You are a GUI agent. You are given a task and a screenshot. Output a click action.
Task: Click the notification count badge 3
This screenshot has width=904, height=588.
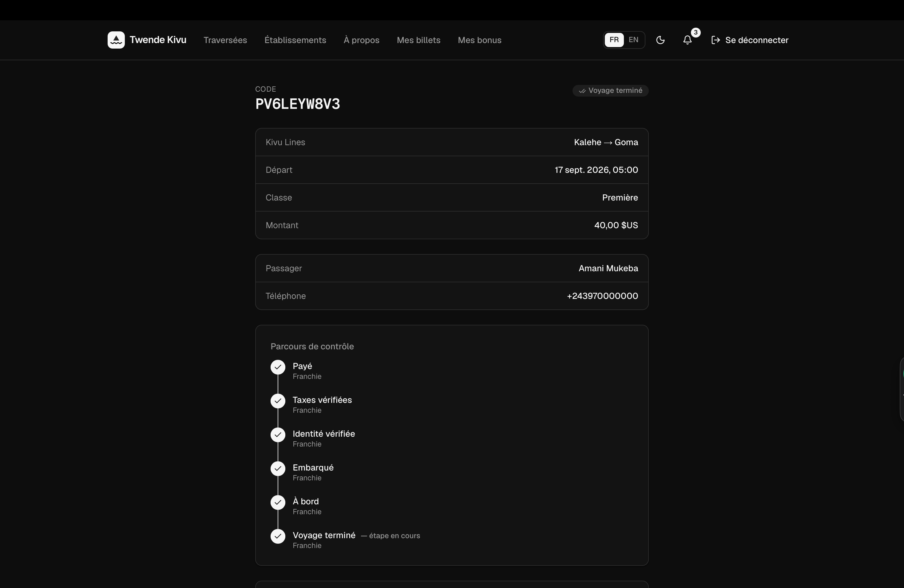pyautogui.click(x=696, y=32)
